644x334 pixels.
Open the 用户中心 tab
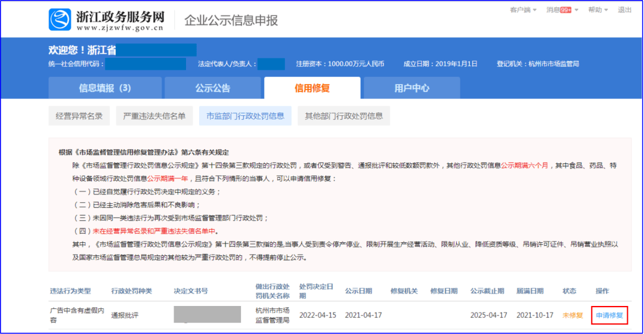point(411,88)
